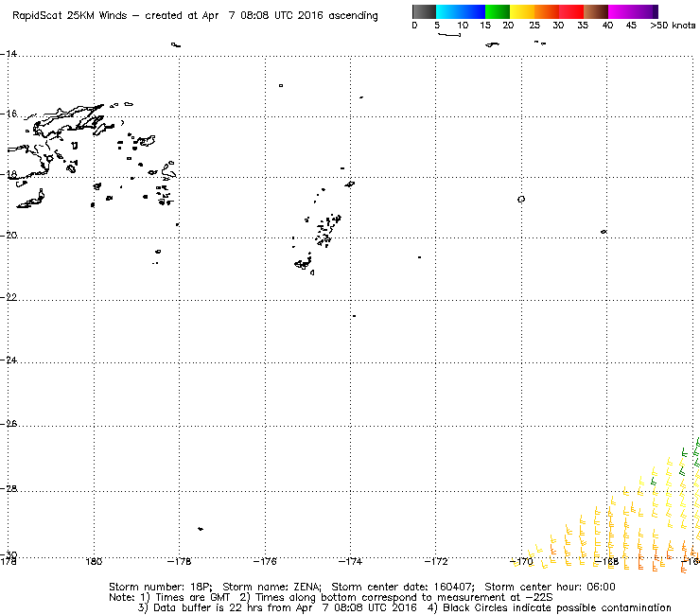The image size is (700, 615).
Task: Click the green 15–20 knots legend segment
Action: pos(498,11)
